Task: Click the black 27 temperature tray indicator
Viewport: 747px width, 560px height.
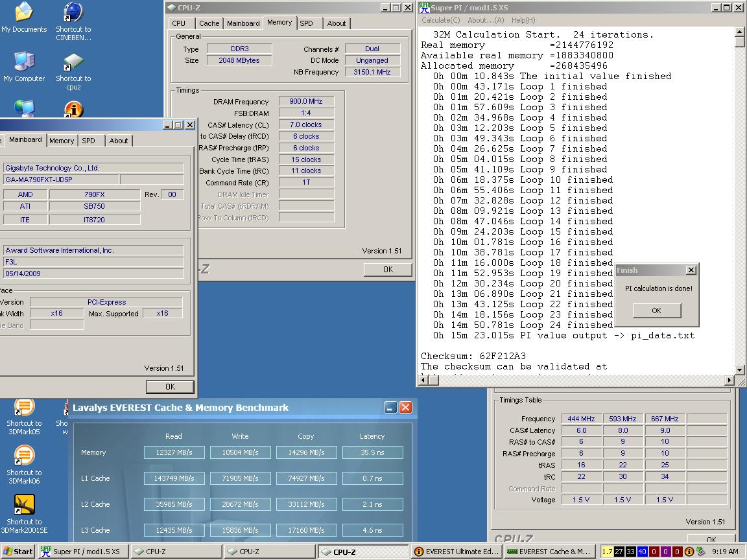Action: (x=619, y=552)
